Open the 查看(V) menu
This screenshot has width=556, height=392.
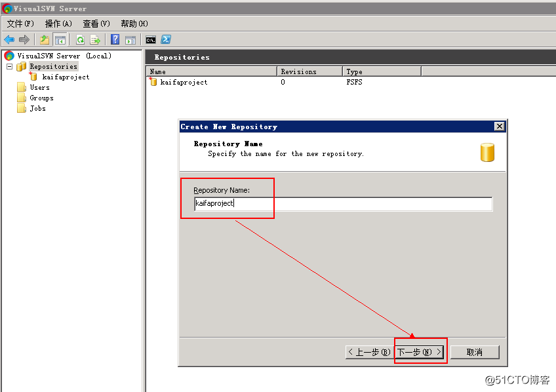coord(96,24)
